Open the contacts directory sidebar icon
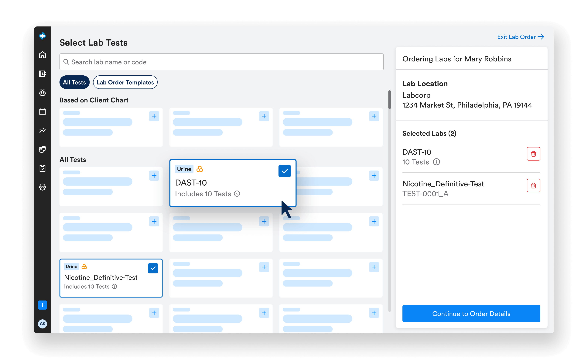Viewport: 588px width, 364px height. point(42,74)
